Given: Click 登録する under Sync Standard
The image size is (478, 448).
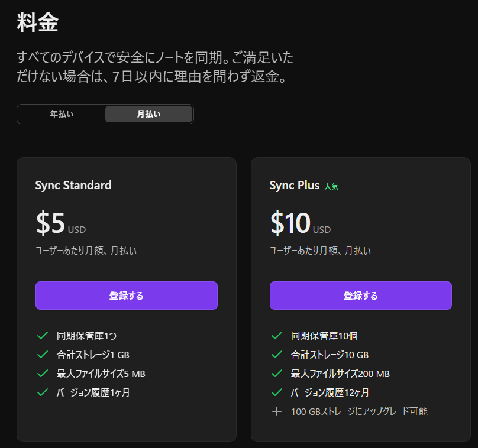Looking at the screenshot, I should [x=127, y=296].
